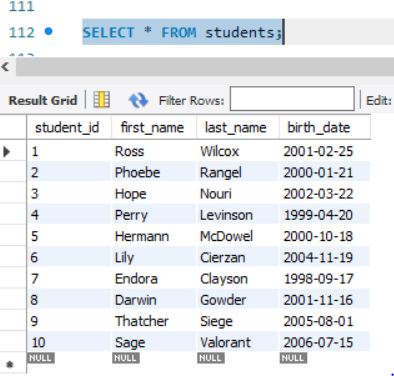Click line number 112

pyautogui.click(x=22, y=32)
